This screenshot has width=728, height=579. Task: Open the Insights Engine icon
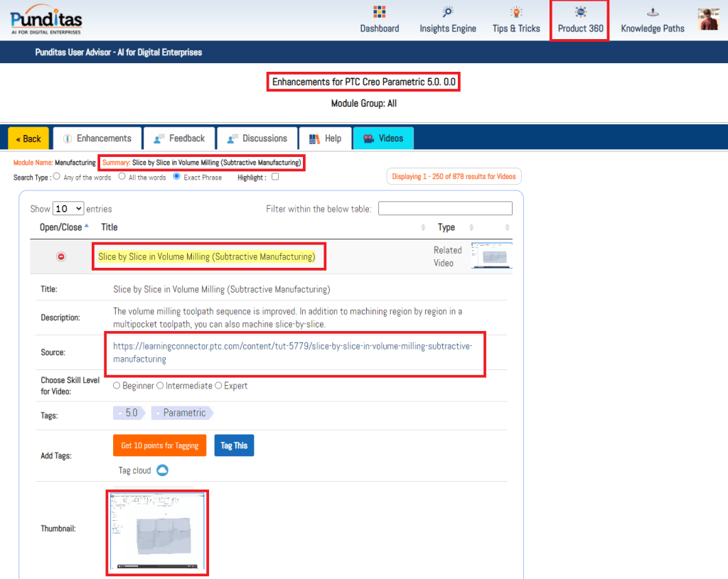[448, 13]
